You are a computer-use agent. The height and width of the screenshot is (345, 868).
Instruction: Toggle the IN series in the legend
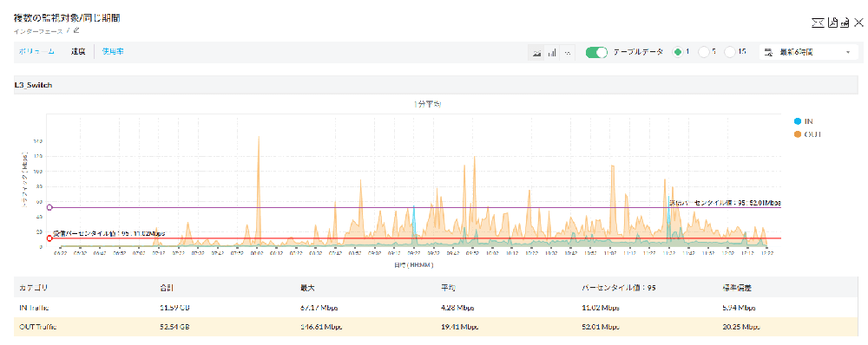803,121
